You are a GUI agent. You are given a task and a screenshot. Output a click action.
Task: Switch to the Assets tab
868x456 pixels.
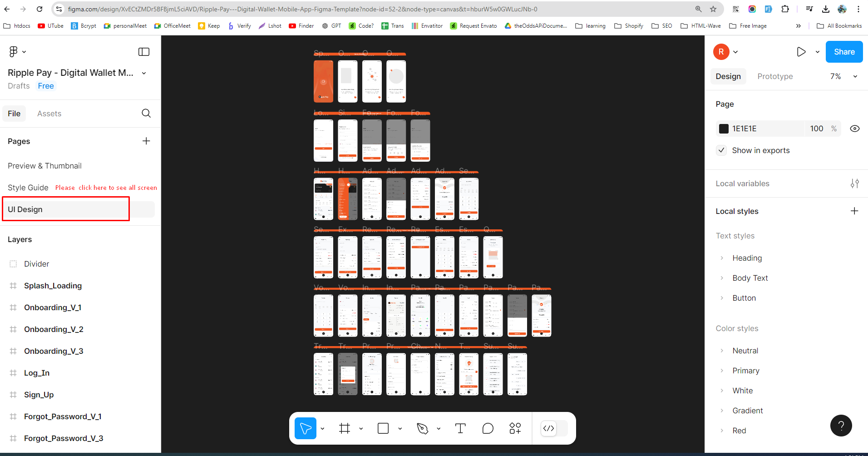click(x=49, y=114)
